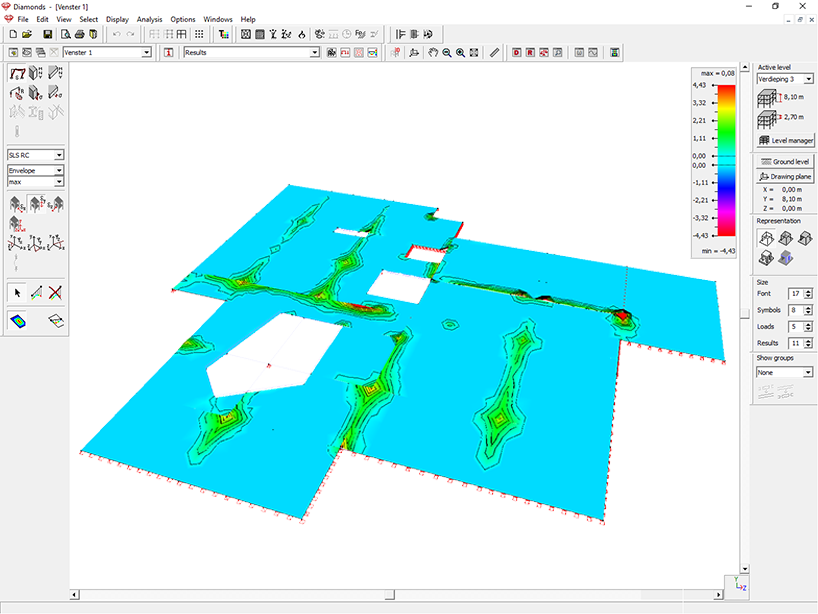Click the dotted grid icon in the toolbar
Viewport: 818px width, 614px height.
[199, 34]
